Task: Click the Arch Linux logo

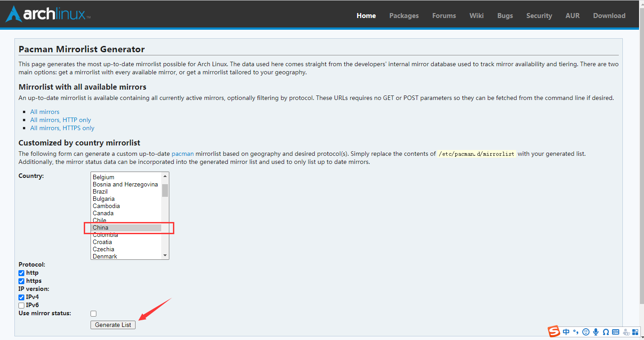Action: coord(47,14)
